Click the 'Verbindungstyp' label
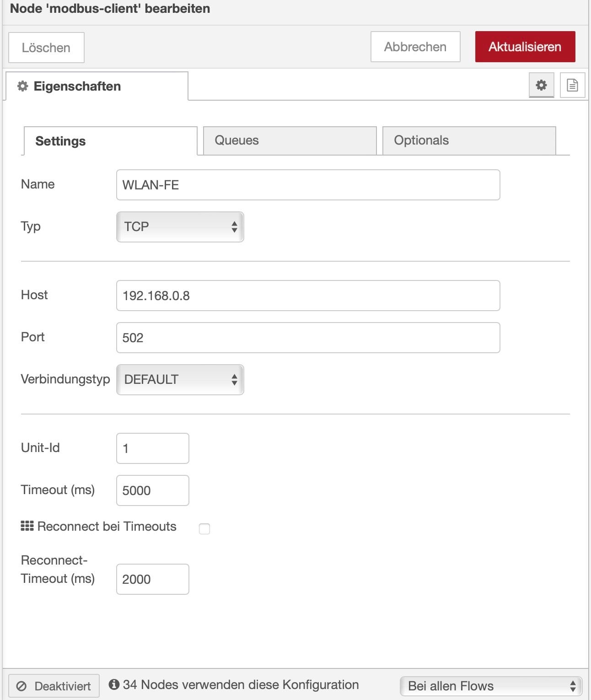The width and height of the screenshot is (591, 700). [65, 379]
